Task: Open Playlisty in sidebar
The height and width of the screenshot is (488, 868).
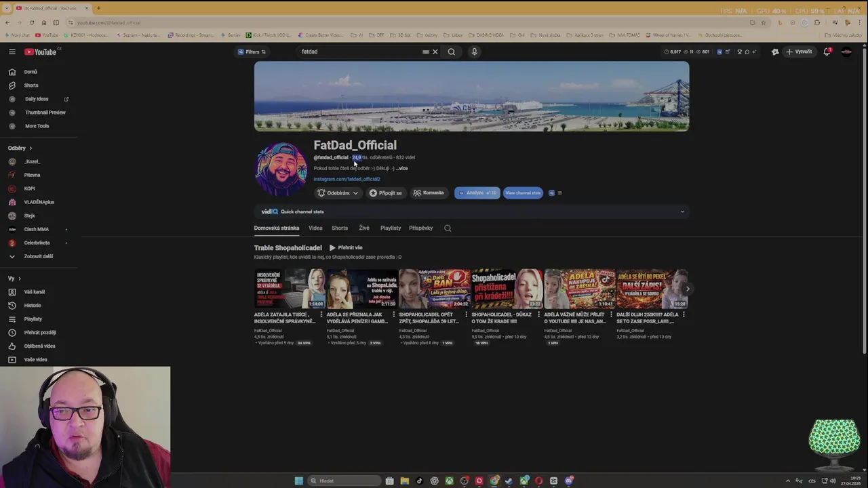Action: 33,319
